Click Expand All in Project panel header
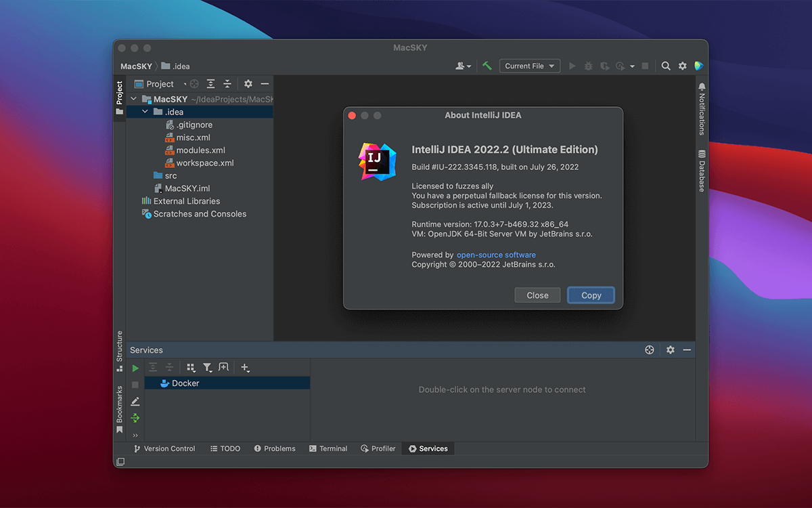 pos(211,84)
